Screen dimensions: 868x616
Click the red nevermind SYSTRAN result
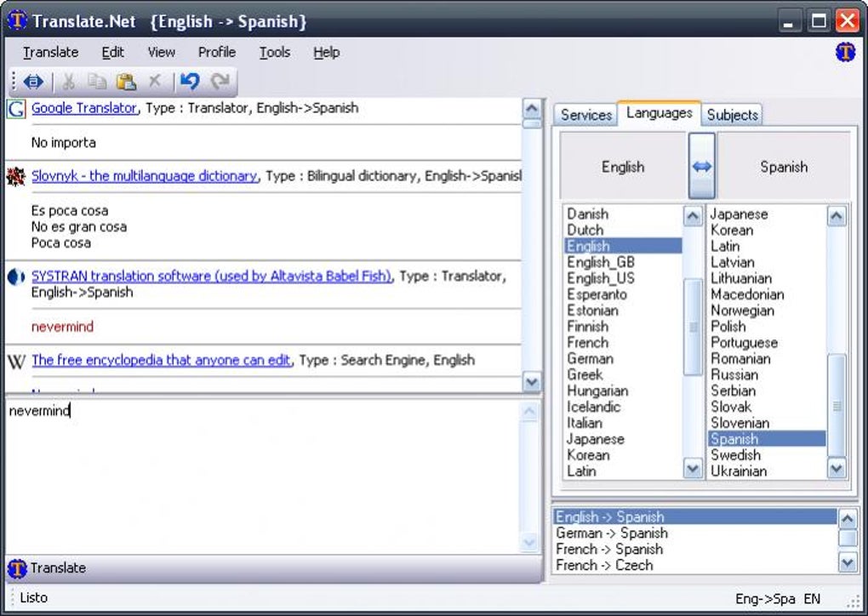pyautogui.click(x=62, y=327)
